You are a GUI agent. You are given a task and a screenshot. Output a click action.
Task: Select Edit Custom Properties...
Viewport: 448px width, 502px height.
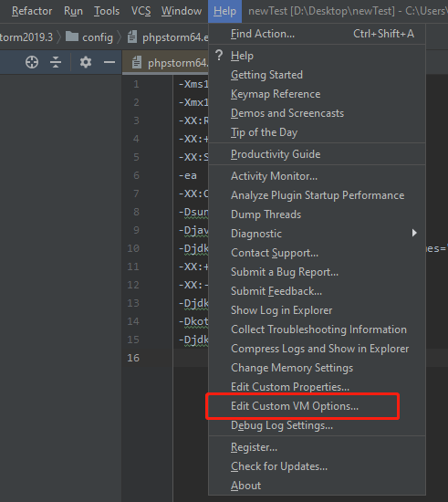pos(317,387)
